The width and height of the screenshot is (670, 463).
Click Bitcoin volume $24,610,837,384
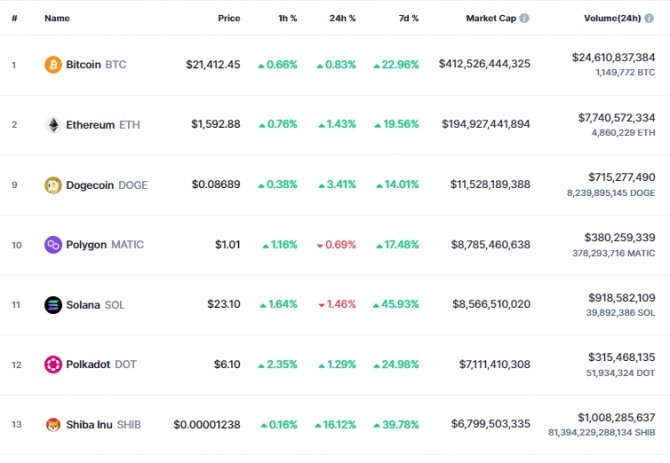[x=614, y=57]
